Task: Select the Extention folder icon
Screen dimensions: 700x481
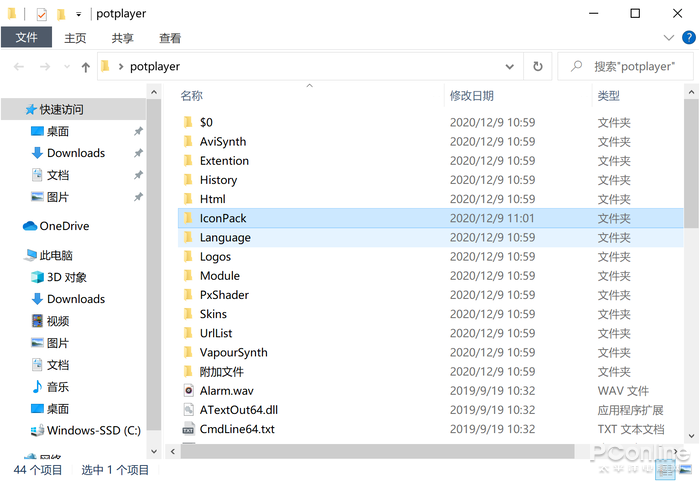Action: (x=188, y=160)
